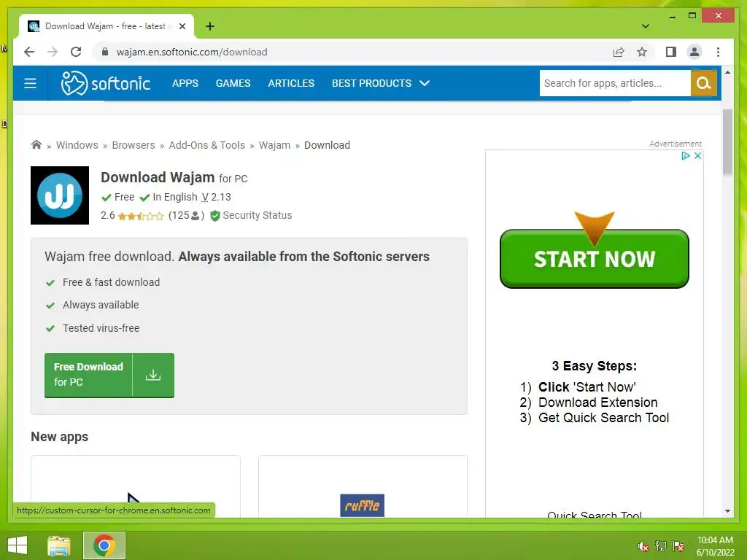Screen dimensions: 747x560
Task: Close the Download Wajam tab
Action: click(x=182, y=26)
